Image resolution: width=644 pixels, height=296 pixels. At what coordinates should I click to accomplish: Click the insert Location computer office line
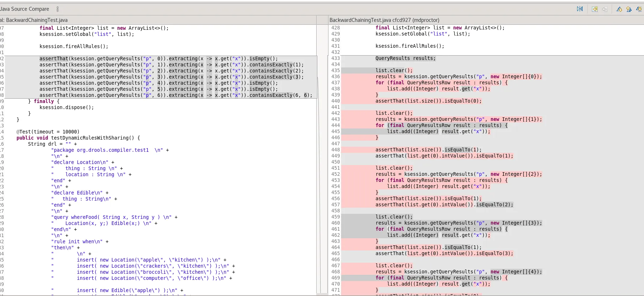[x=142, y=278]
